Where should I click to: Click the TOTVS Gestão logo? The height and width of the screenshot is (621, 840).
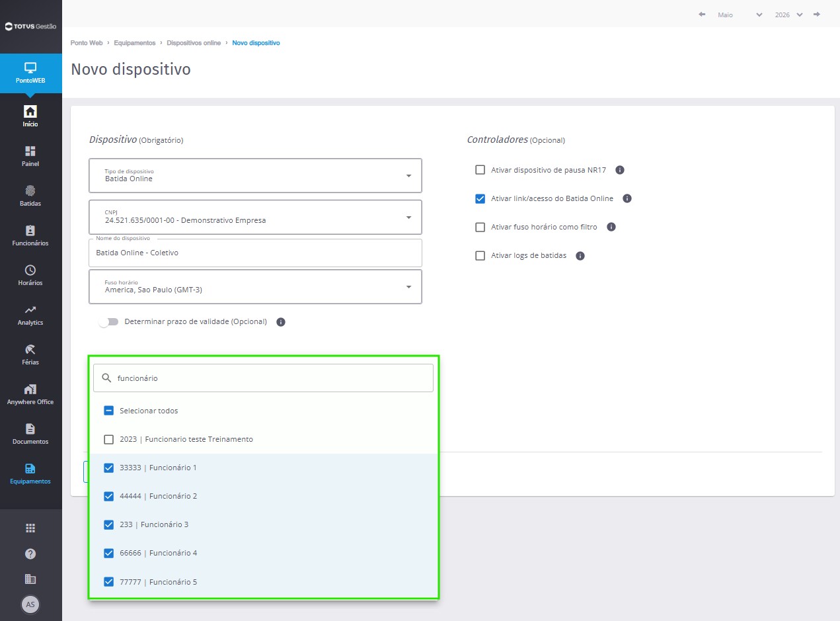pyautogui.click(x=30, y=26)
